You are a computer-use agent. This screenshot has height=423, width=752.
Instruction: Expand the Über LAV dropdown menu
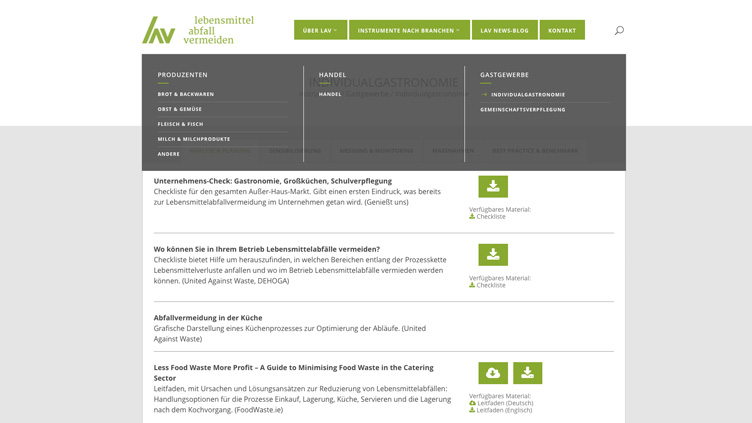pos(320,30)
